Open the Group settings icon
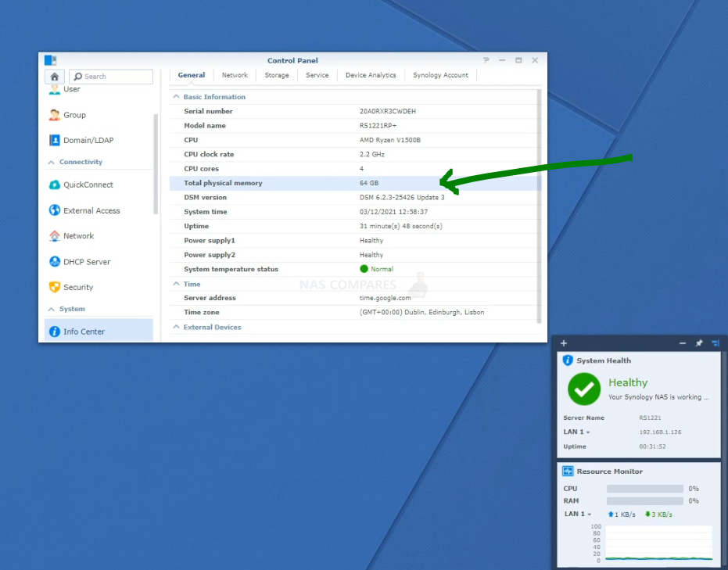This screenshot has width=728, height=570. tap(54, 115)
